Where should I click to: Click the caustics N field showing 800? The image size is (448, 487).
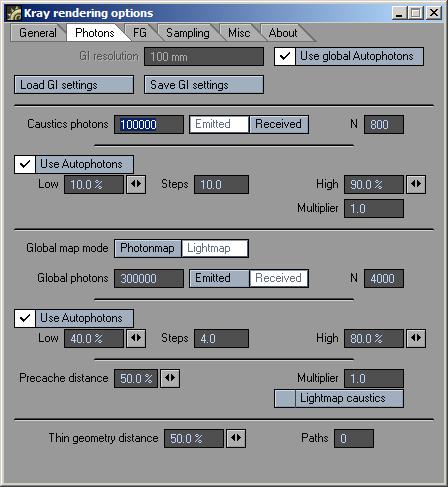point(384,125)
